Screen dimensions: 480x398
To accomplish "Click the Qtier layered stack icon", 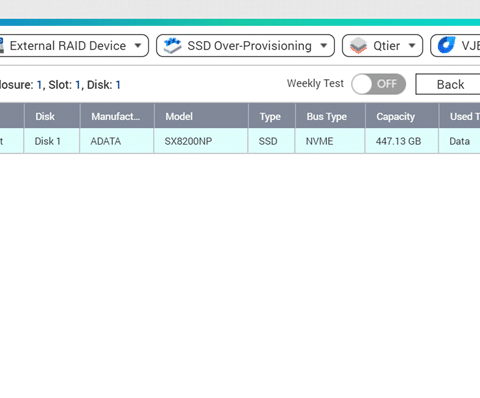I will click(358, 46).
